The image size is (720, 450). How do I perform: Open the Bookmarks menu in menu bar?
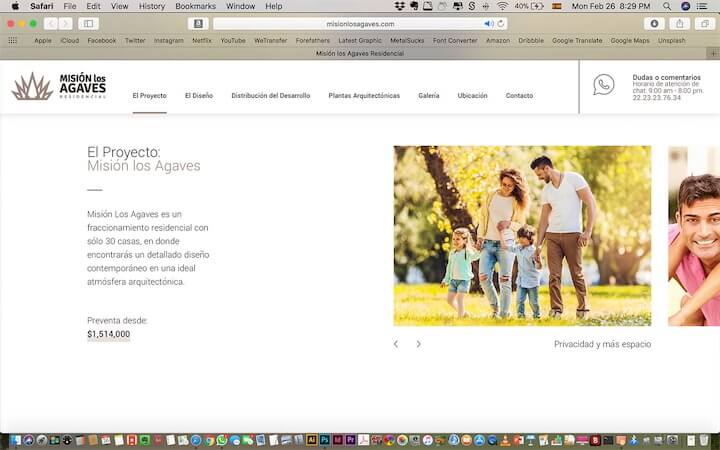195,6
